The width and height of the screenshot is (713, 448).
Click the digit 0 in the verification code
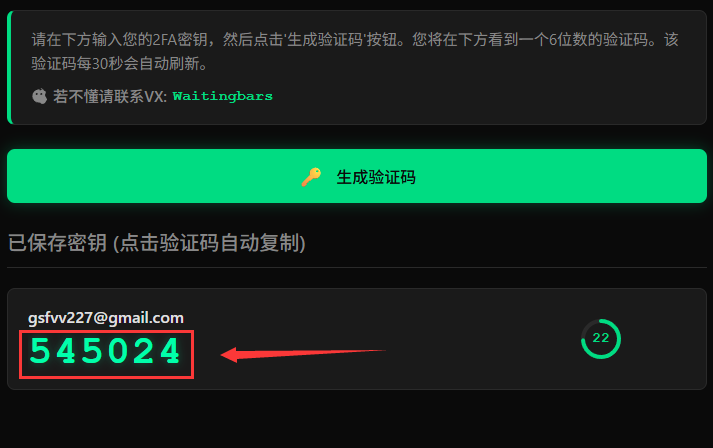[119, 351]
